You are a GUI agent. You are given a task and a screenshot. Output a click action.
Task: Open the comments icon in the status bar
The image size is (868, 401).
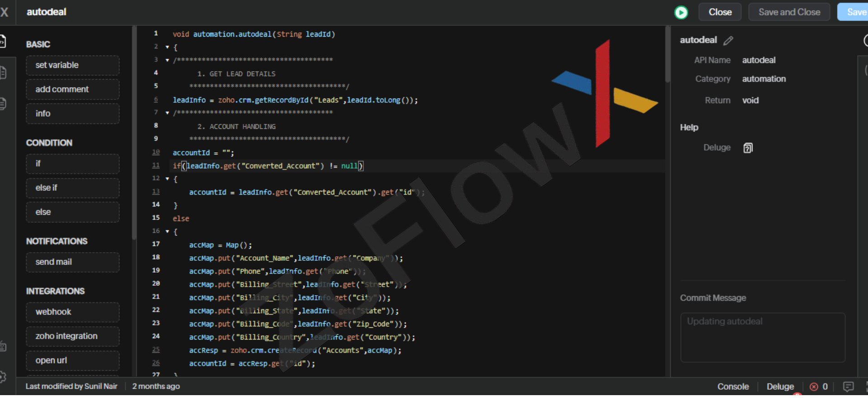coord(848,387)
